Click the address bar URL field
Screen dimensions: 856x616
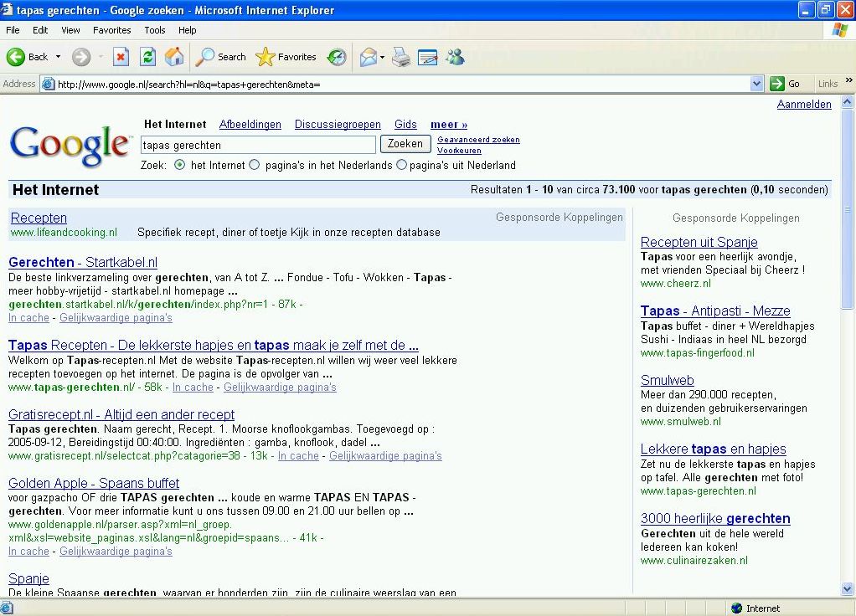(x=402, y=84)
